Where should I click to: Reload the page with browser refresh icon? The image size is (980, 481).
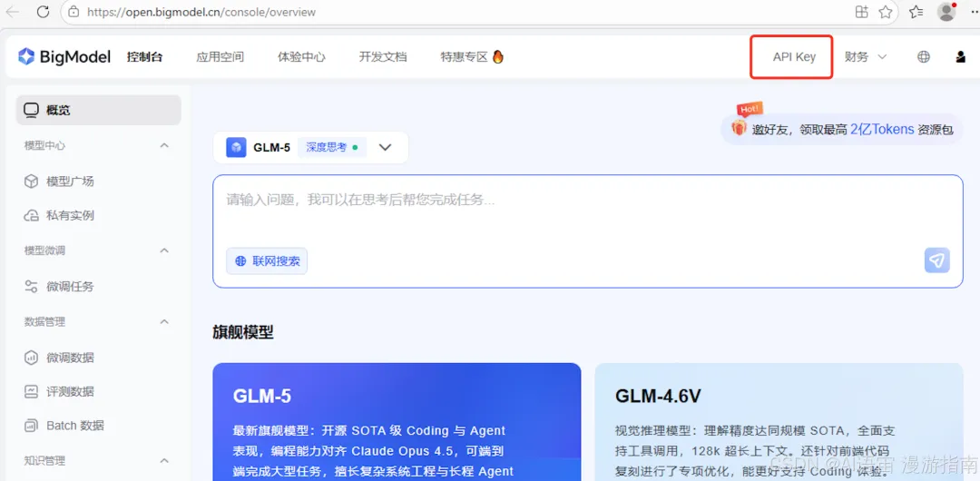click(44, 11)
